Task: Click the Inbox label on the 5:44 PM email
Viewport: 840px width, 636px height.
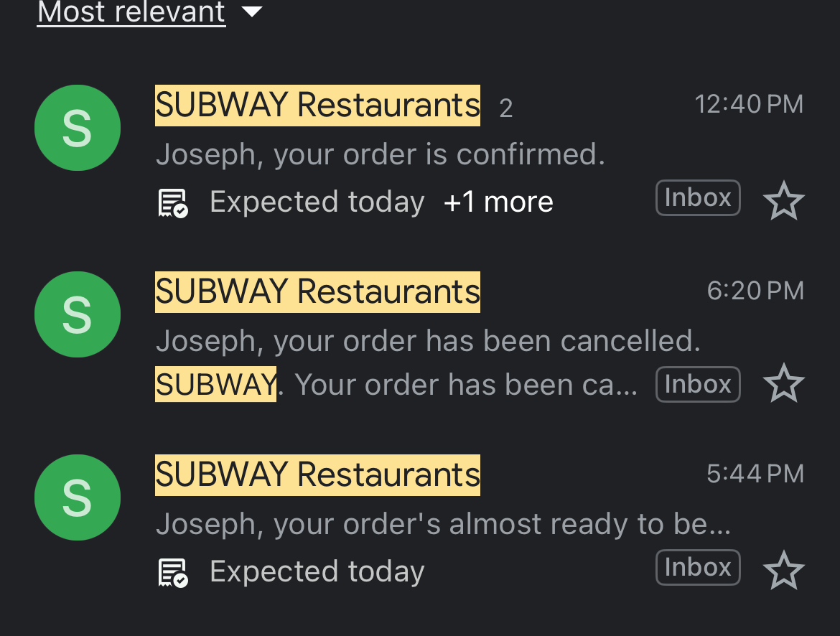Action: 697,568
